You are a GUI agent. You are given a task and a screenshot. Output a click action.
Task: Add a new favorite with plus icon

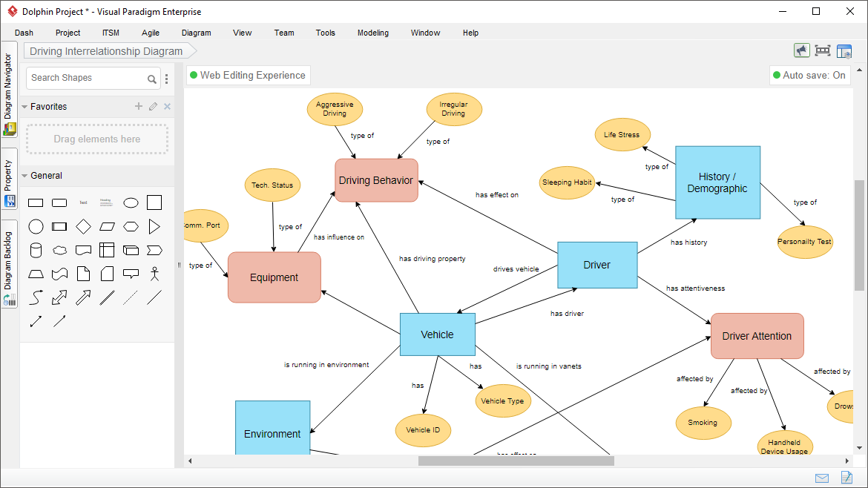pos(139,106)
